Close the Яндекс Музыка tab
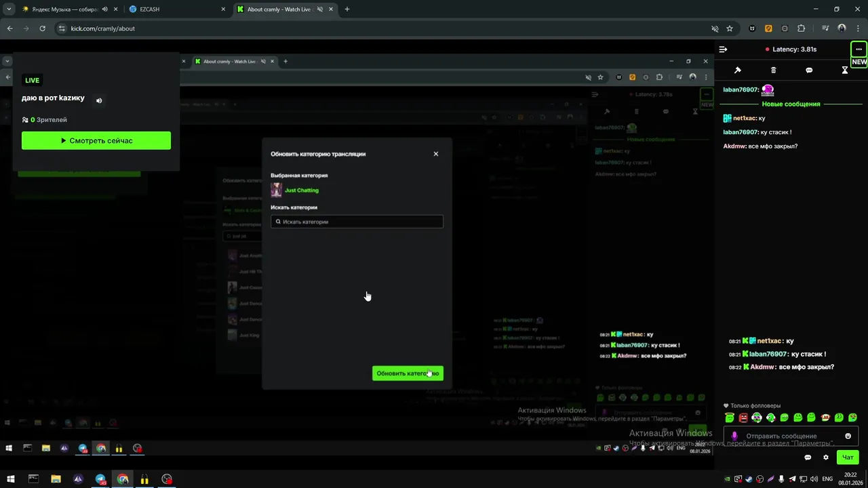 (115, 9)
